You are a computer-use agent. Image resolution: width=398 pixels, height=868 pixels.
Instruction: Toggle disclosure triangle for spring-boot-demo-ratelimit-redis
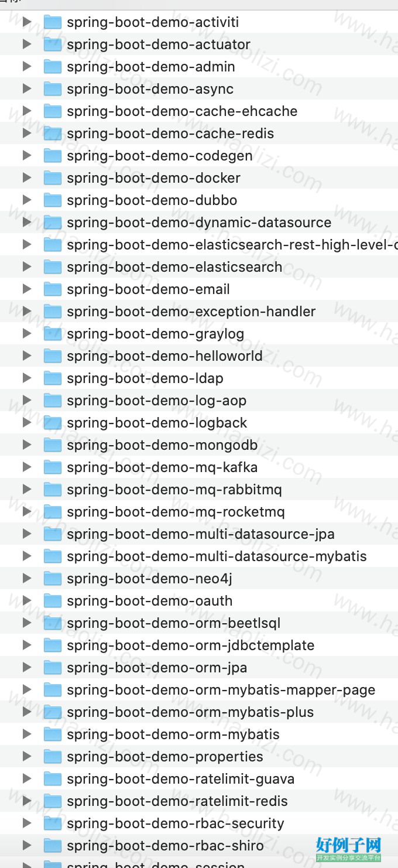(x=27, y=801)
